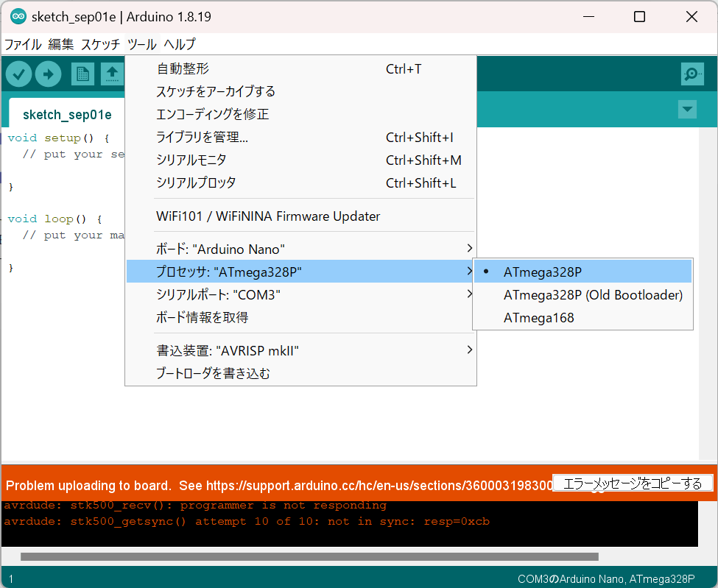Click the Verify checkmark icon
This screenshot has width=718, height=588.
pos(18,74)
